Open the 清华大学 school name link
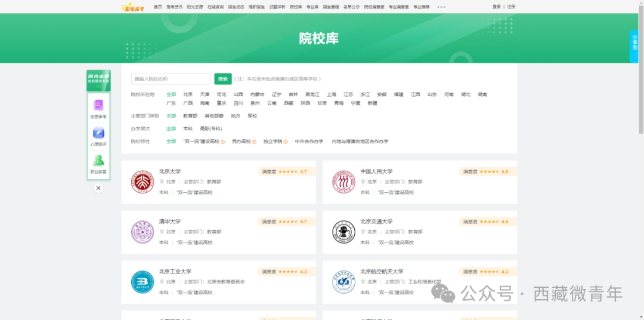The image size is (644, 320). (169, 221)
